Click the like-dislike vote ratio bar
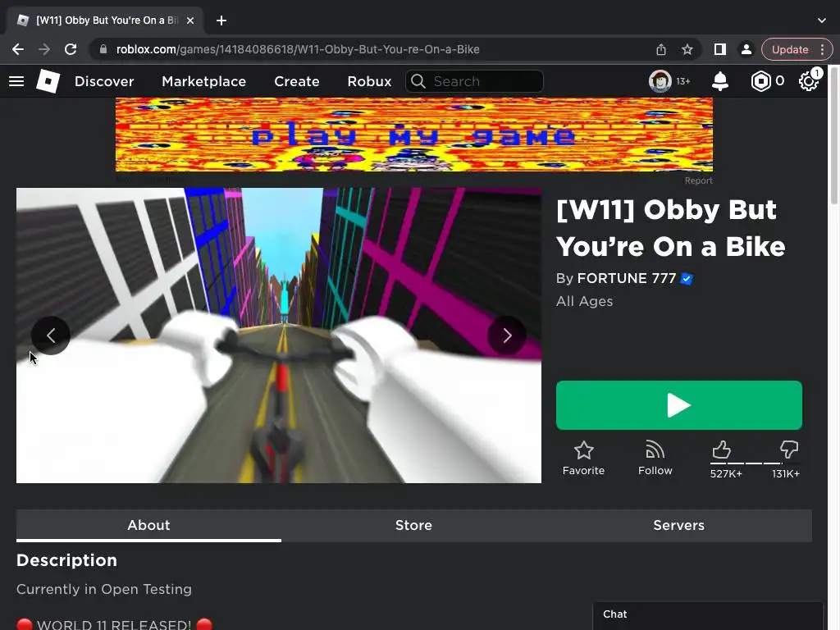 [x=755, y=463]
